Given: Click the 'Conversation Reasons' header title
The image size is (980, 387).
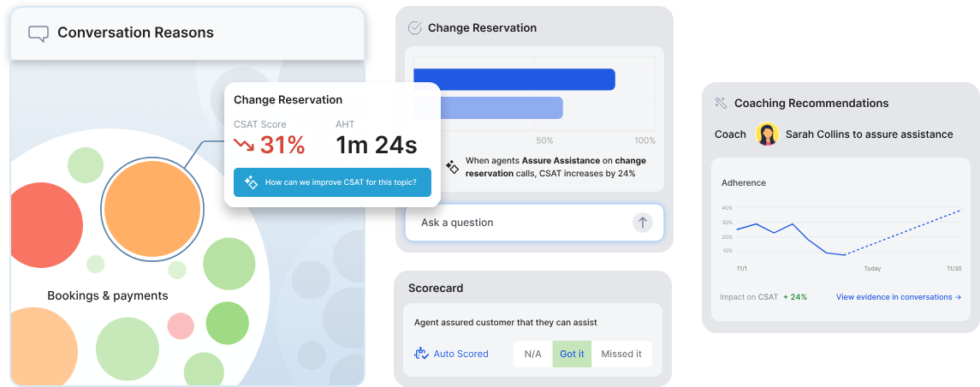Looking at the screenshot, I should click(x=135, y=33).
